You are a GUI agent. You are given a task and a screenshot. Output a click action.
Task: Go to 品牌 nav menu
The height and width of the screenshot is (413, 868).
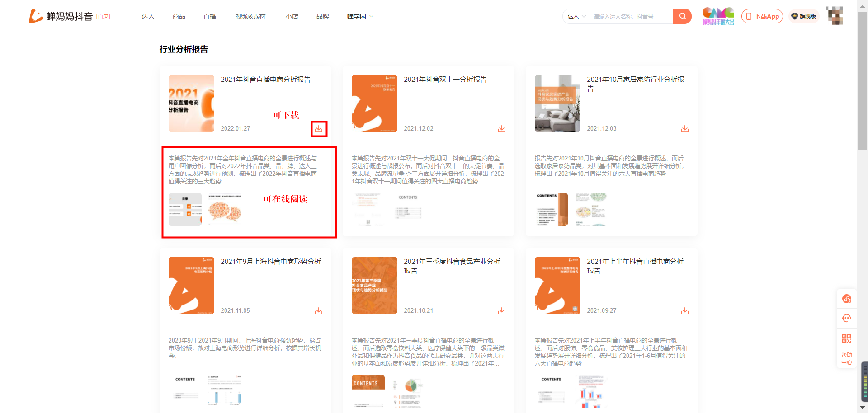(323, 16)
